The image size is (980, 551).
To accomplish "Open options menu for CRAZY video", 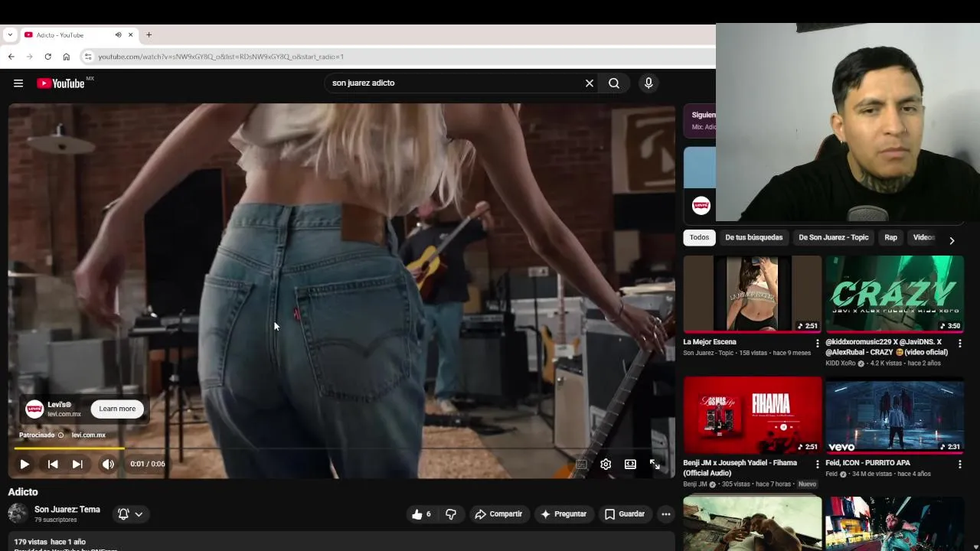I will click(959, 343).
